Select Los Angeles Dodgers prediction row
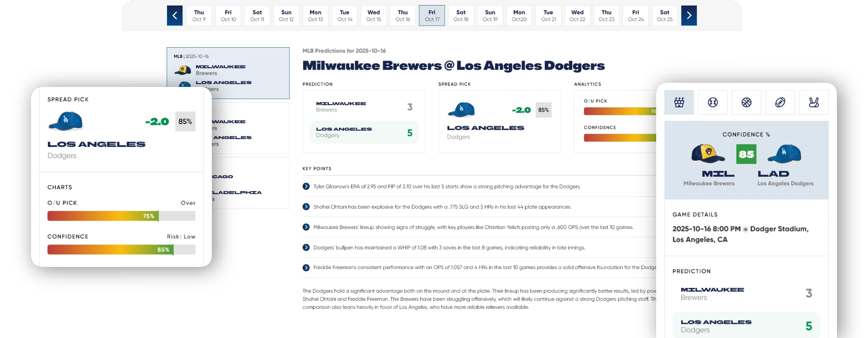The image size is (868, 338). click(364, 132)
